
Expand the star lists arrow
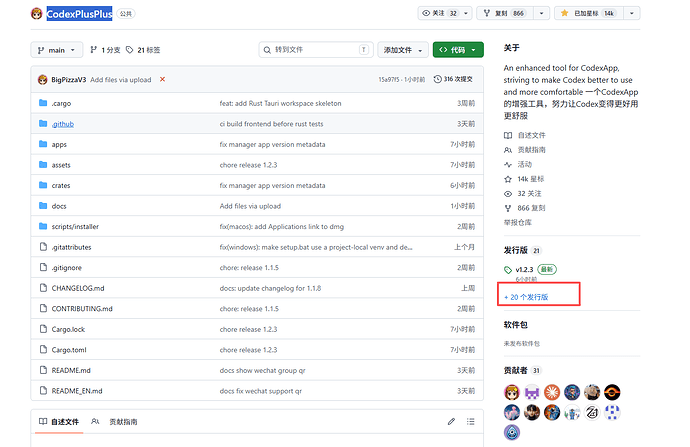[632, 13]
